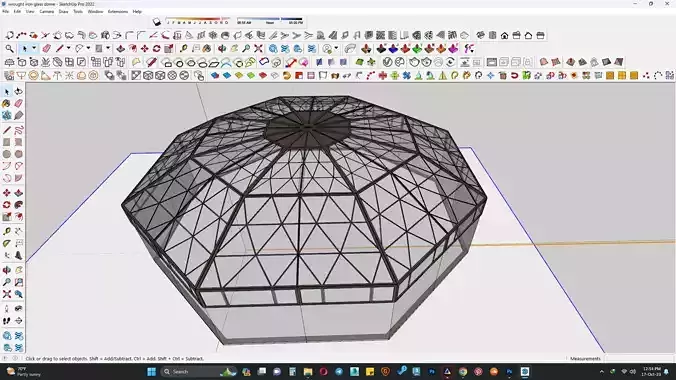676x380 pixels.
Task: Open the Tools menu
Action: (78, 12)
